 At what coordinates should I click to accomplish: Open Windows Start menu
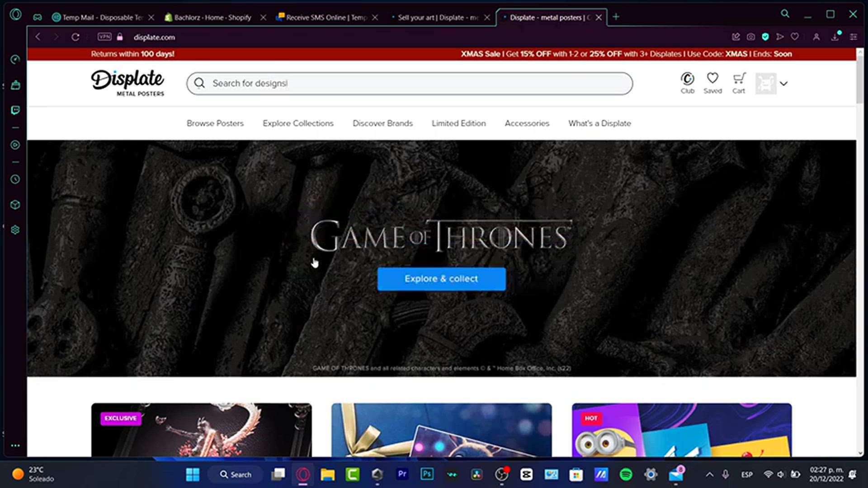pos(193,474)
